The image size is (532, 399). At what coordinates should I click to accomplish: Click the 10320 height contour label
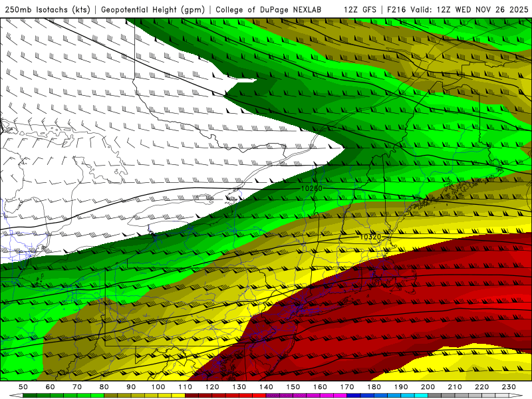pyautogui.click(x=370, y=237)
